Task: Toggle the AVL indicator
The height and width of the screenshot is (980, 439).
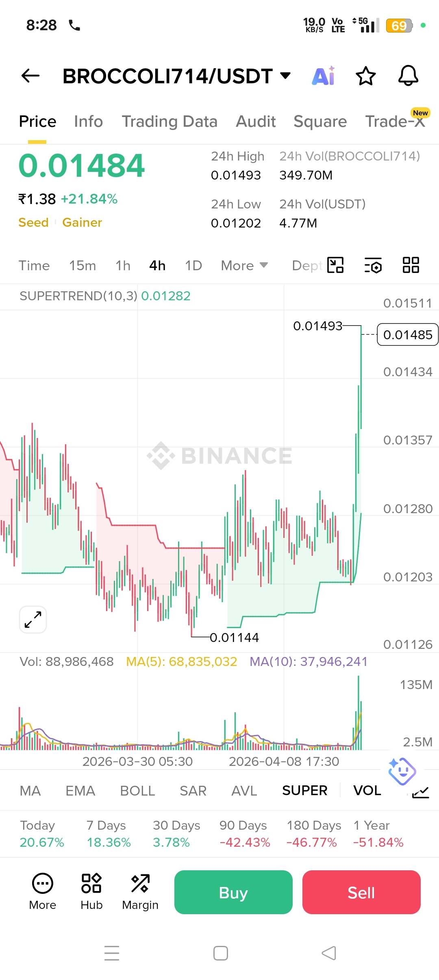Action: pos(244,791)
